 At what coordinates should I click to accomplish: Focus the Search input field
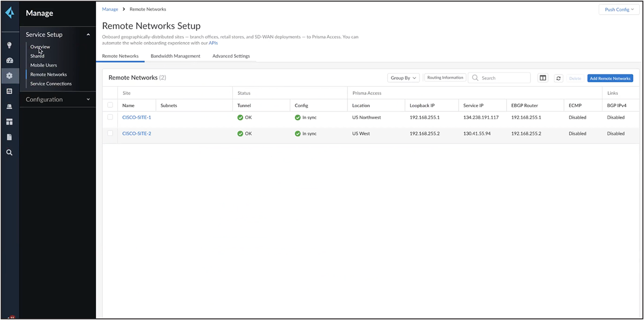pos(499,78)
